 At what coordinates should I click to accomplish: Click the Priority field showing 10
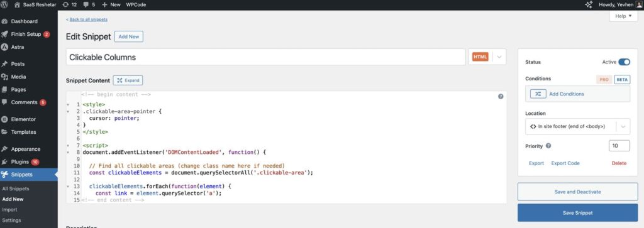pos(619,146)
